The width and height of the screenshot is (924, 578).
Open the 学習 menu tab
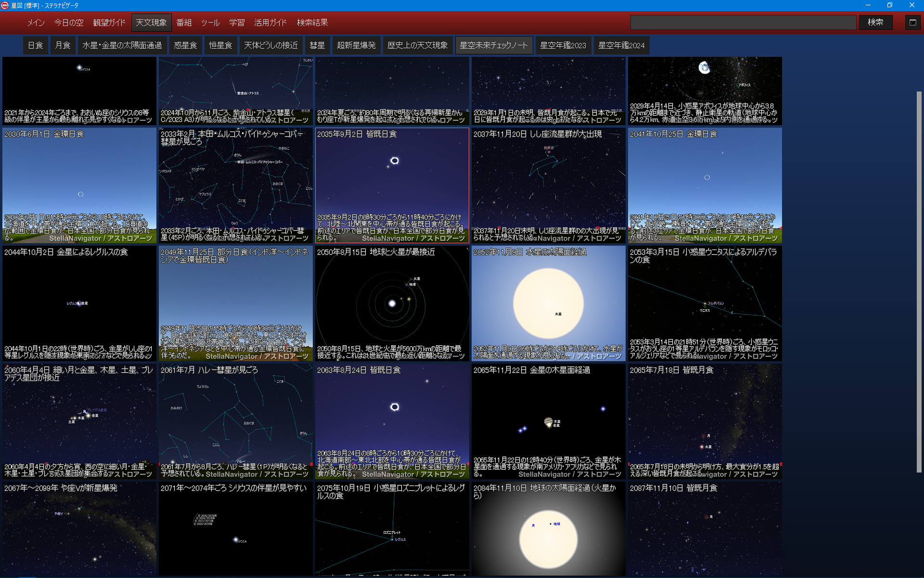coord(237,23)
